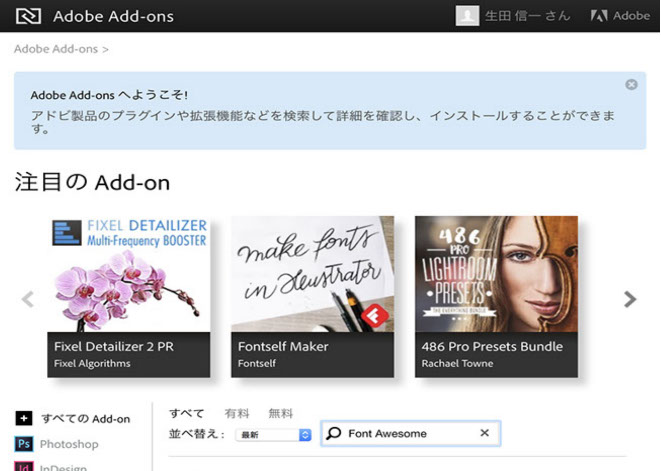Open すべての Add-on category
Image resolution: width=661 pixels, height=471 pixels.
point(86,419)
